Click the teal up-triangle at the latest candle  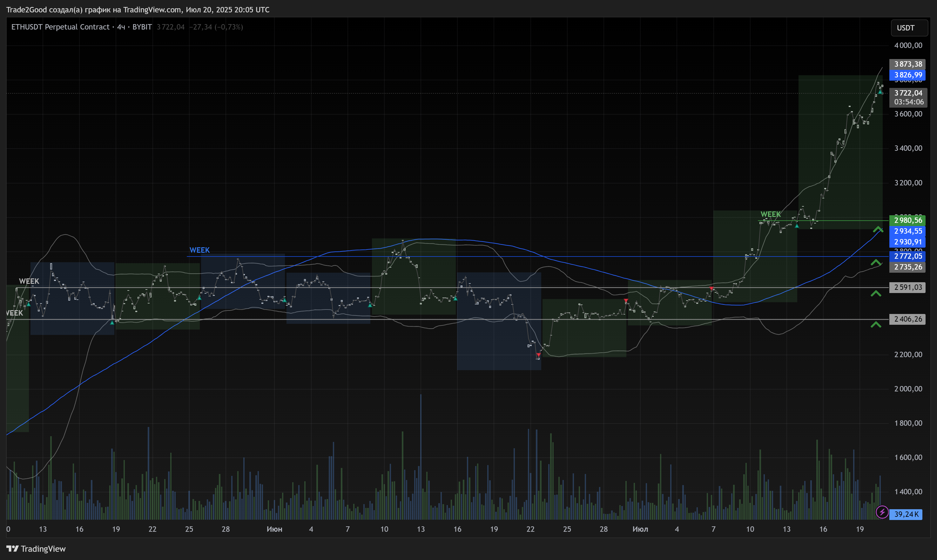click(x=880, y=92)
